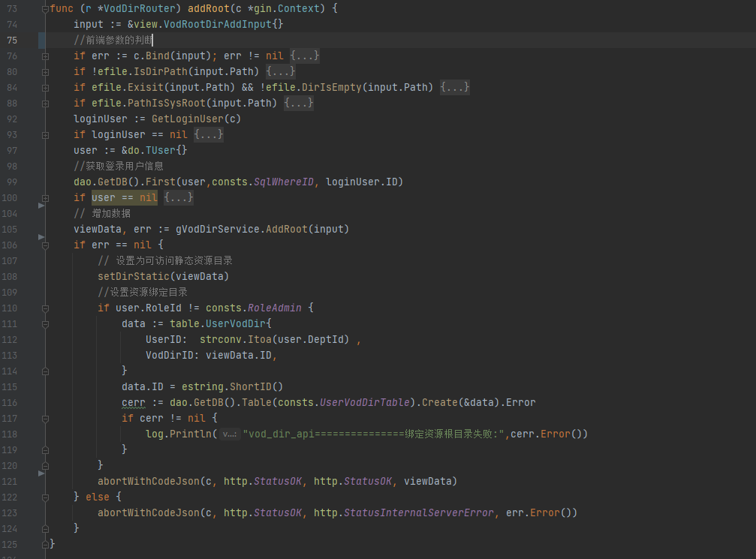Image resolution: width=756 pixels, height=559 pixels.
Task: Click the 'vod_dir_api' log string literal
Action: pos(374,434)
